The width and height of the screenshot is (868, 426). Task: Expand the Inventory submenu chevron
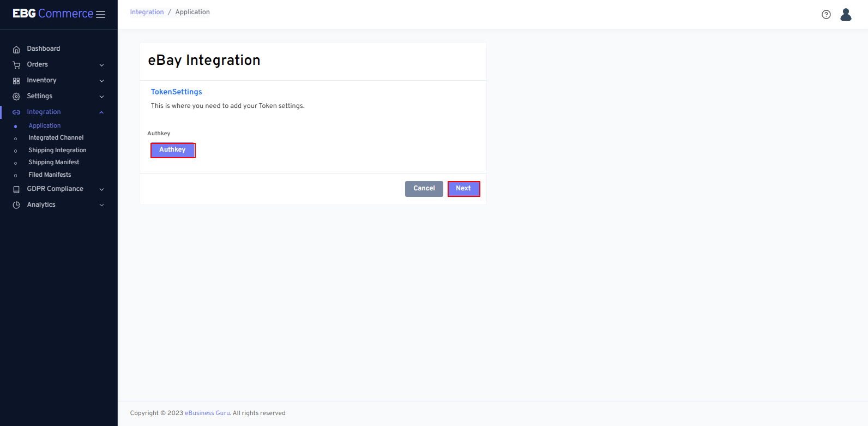(x=101, y=81)
